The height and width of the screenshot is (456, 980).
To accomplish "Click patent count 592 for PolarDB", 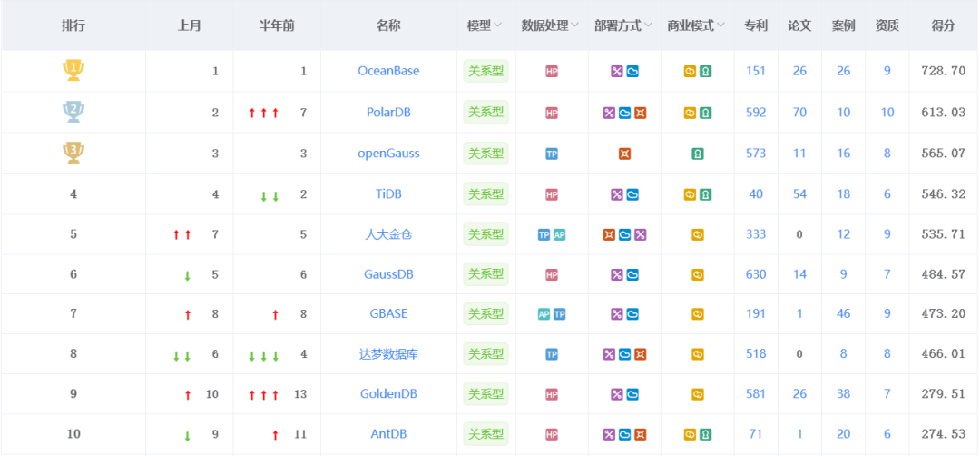I will pos(756,113).
